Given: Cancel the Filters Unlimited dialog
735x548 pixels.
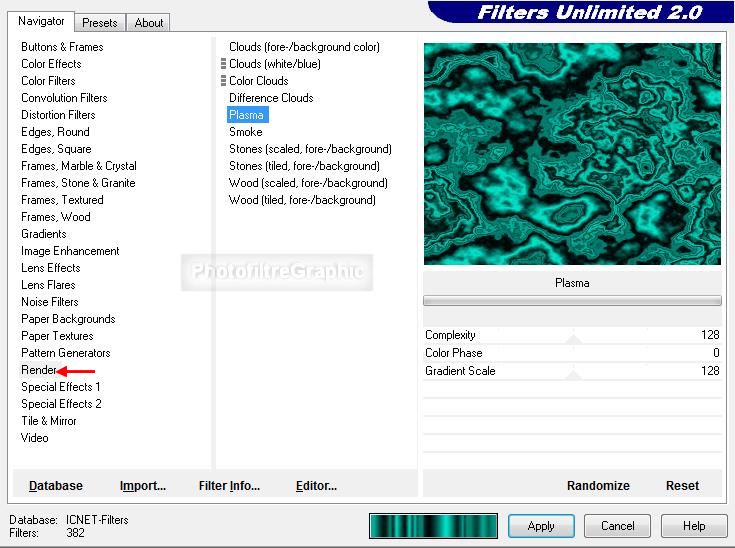Looking at the screenshot, I should click(x=617, y=526).
